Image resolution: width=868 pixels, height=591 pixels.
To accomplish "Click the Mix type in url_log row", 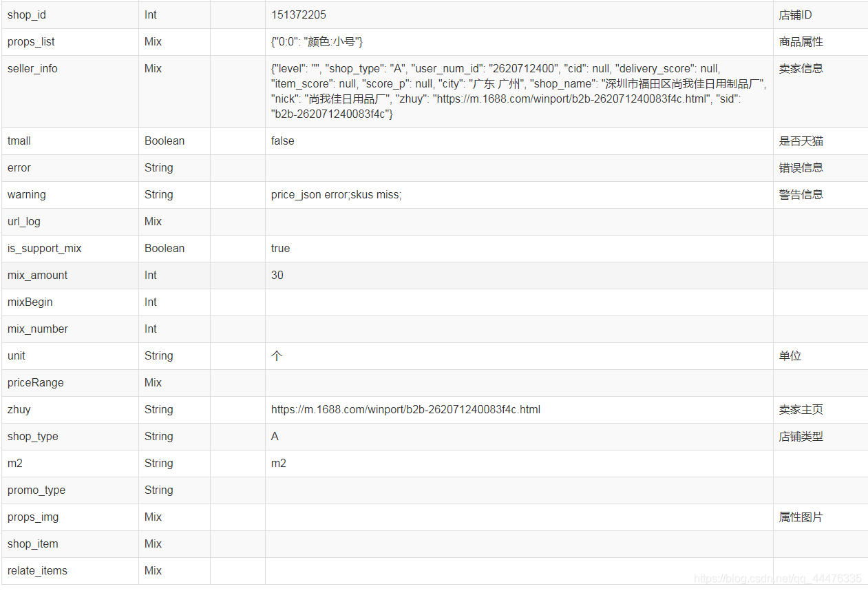I will click(x=153, y=222).
